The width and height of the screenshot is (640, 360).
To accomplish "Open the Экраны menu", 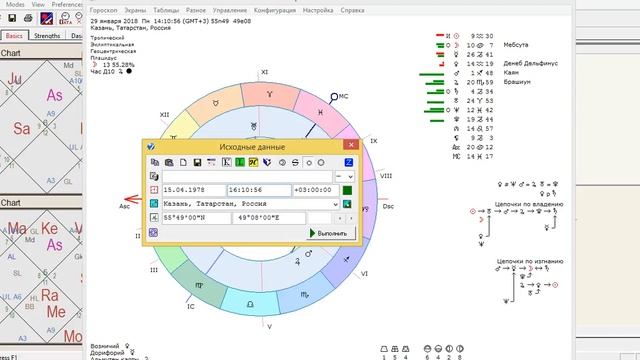I will click(x=135, y=10).
